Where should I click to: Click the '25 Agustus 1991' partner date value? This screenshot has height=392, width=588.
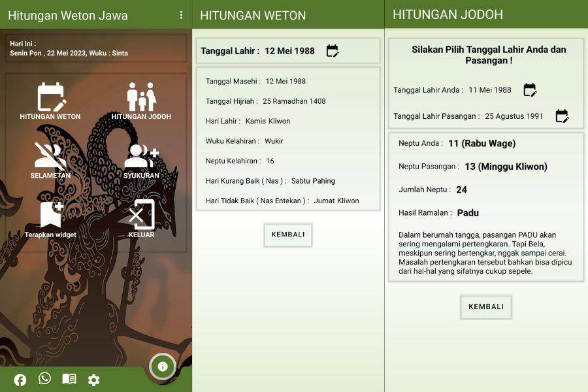tap(514, 116)
